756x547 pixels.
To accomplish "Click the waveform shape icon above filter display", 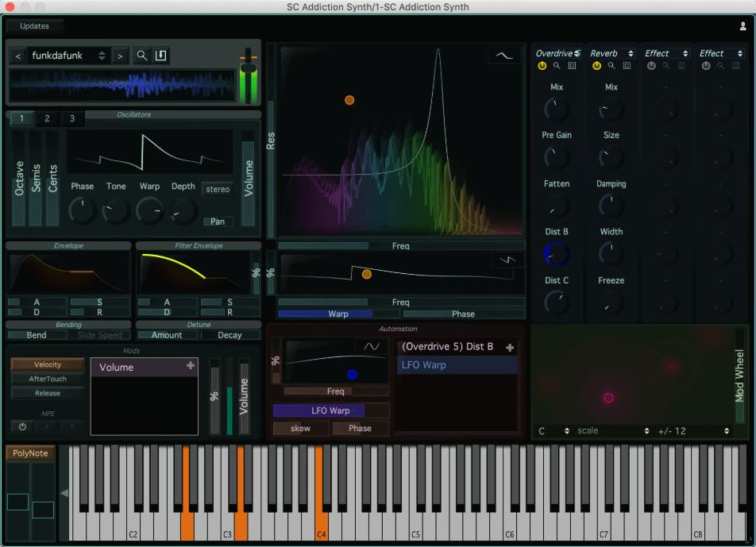I will 503,56.
